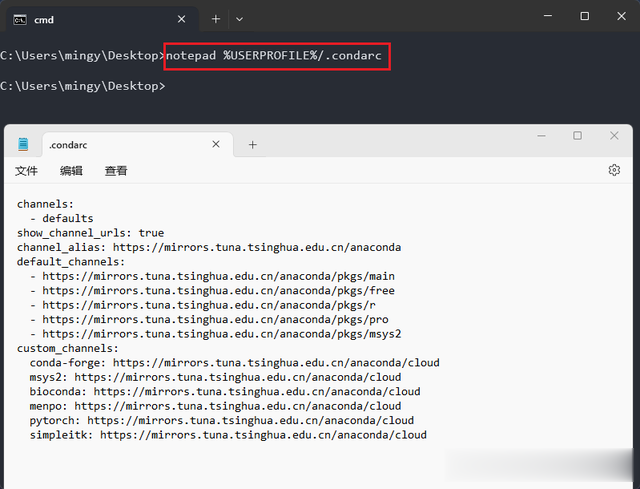Close the .condarc Notepad tab

[x=216, y=144]
